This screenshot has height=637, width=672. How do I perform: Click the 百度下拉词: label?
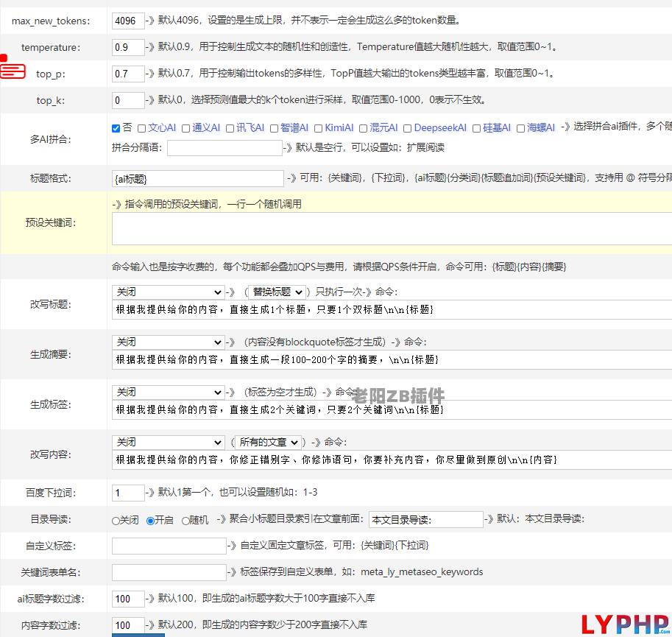(x=51, y=493)
